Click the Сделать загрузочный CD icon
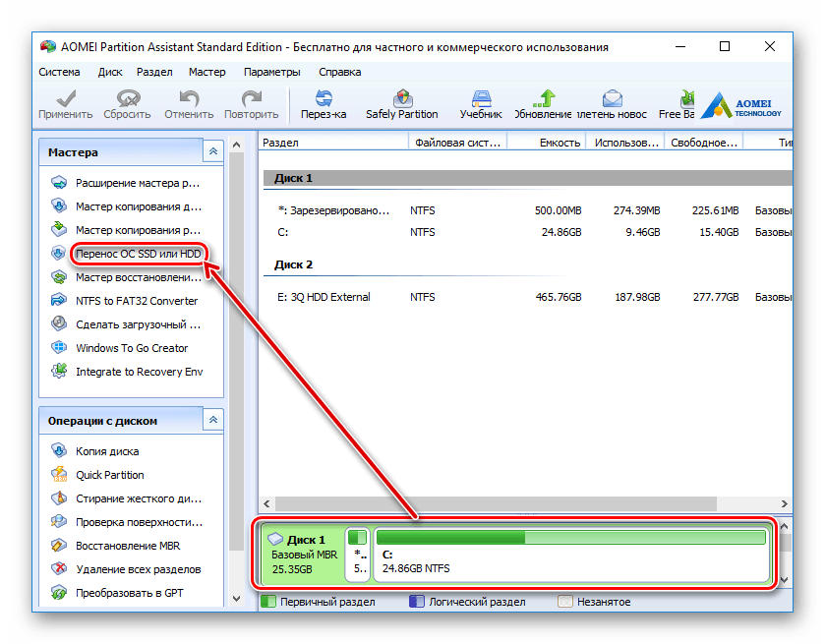This screenshot has height=644, width=825. [x=58, y=323]
